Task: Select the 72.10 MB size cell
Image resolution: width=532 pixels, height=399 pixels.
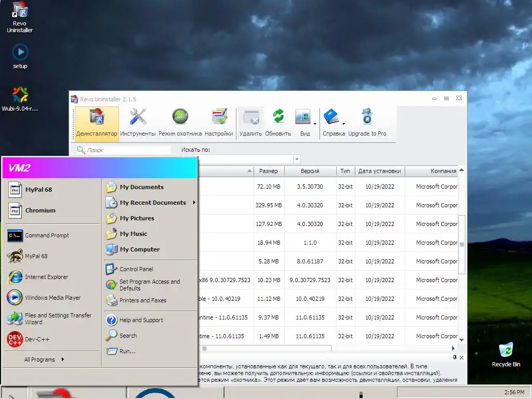Action: 269,187
